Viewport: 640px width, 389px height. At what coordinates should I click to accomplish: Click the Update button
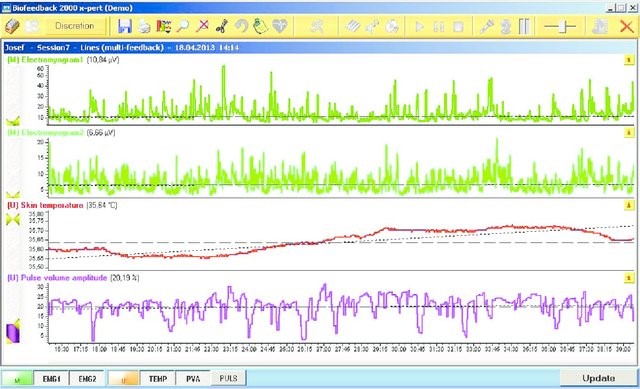tap(598, 378)
